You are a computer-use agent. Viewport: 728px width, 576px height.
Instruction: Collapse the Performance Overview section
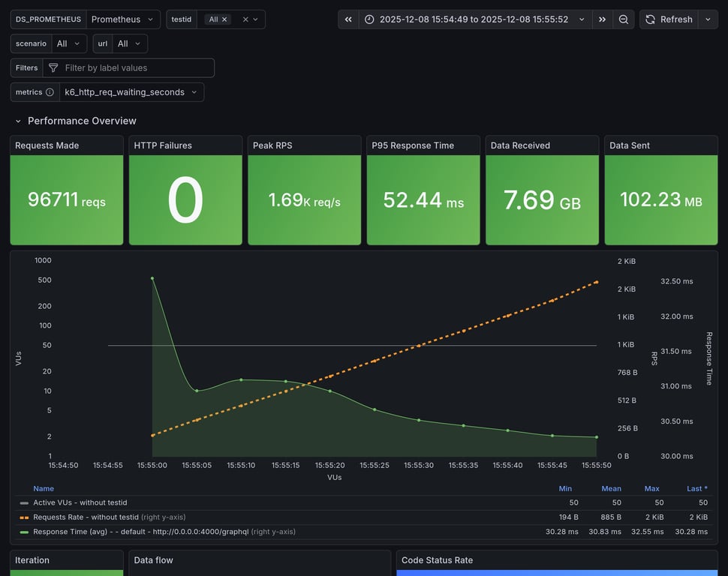(18, 121)
